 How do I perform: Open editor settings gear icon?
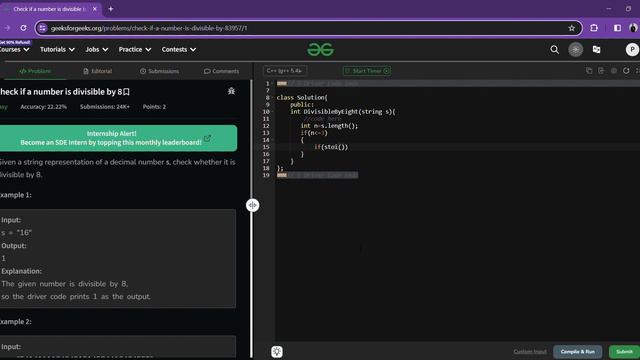614,71
